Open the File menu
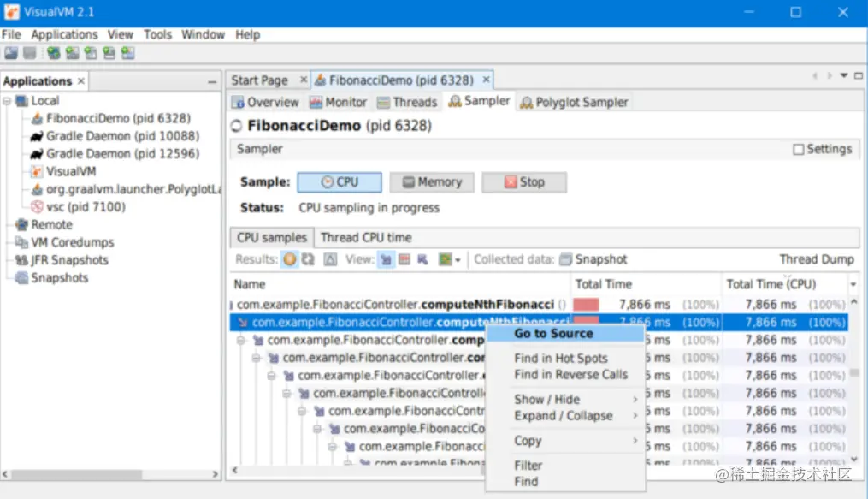The height and width of the screenshot is (499, 868). pyautogui.click(x=11, y=34)
